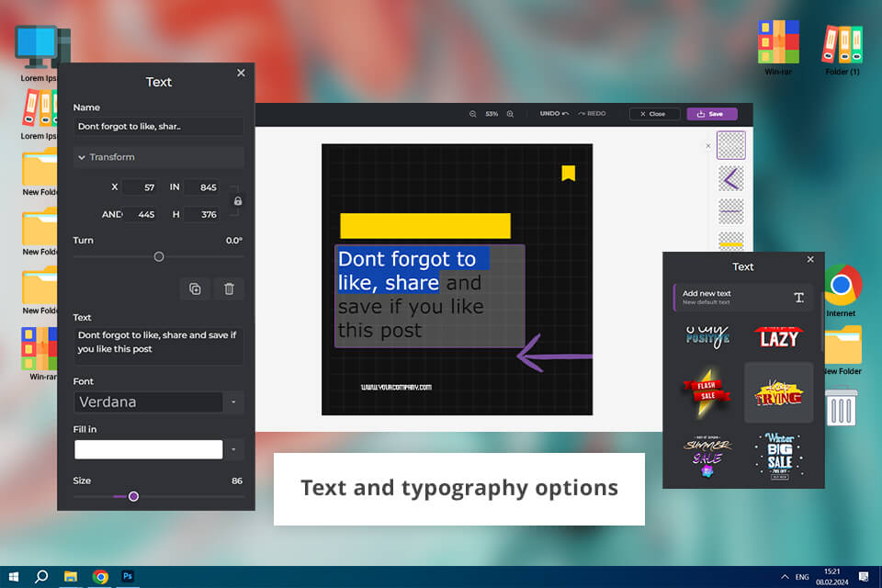
Task: Click taskbar search icon
Action: pyautogui.click(x=41, y=577)
